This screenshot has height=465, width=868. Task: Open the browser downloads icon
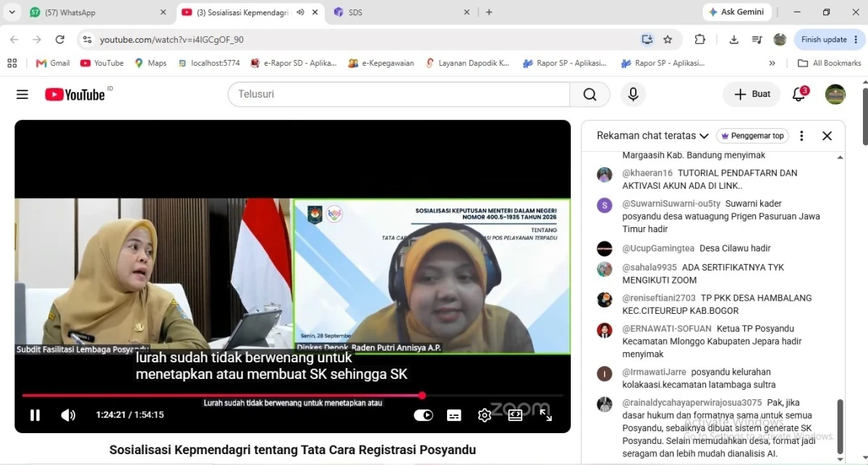click(734, 40)
